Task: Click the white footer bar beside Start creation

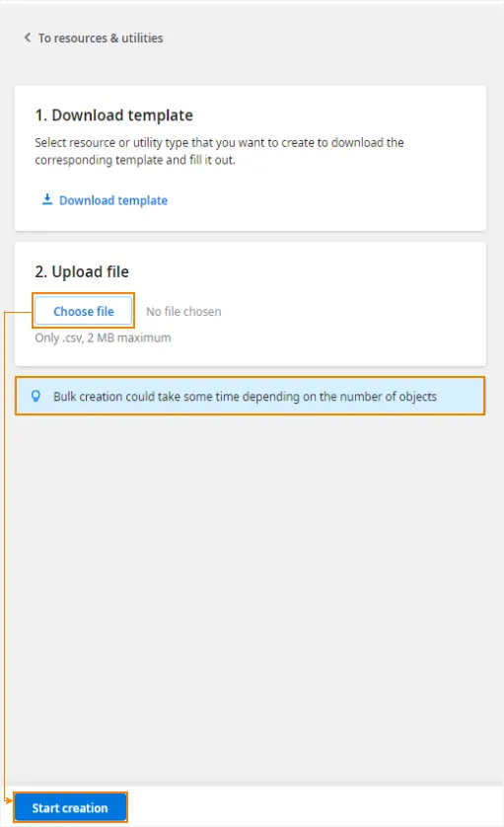Action: coord(315,807)
